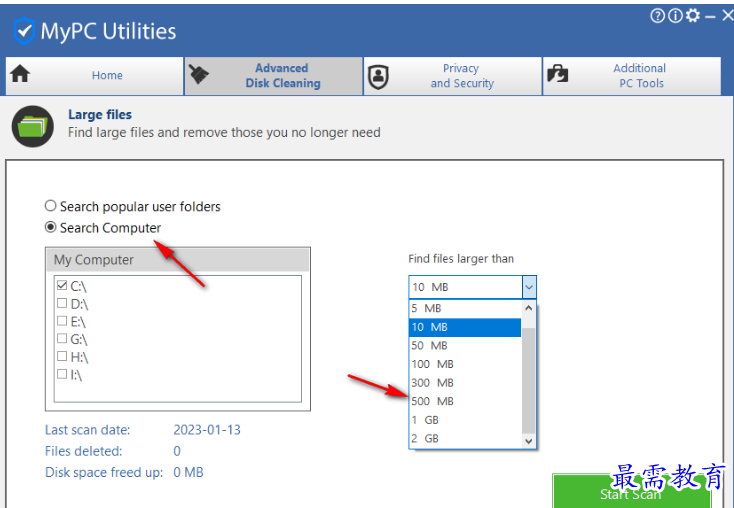Check the H:\ drive checkbox
The width and height of the screenshot is (734, 508).
[x=62, y=356]
